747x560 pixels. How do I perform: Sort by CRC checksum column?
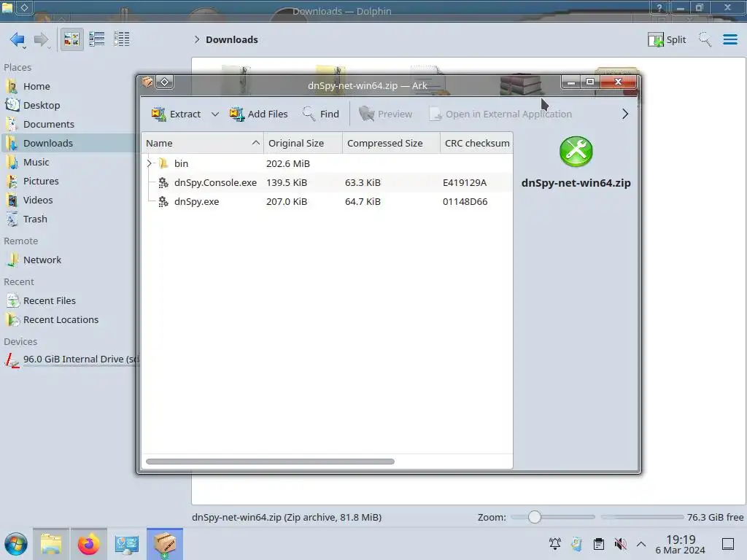[476, 144]
